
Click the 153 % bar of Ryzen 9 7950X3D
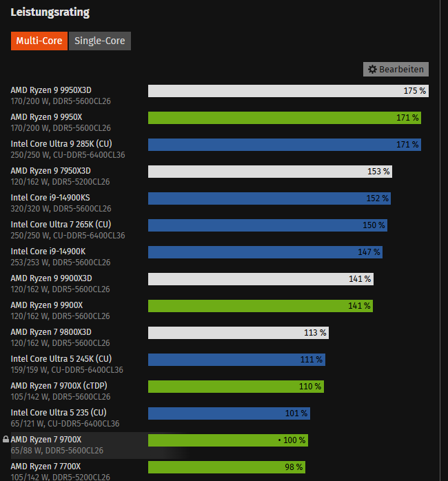(x=270, y=172)
